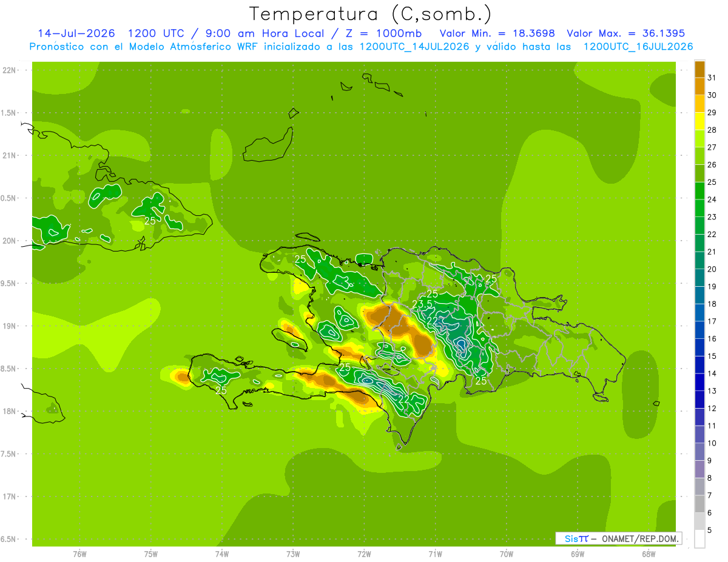Viewport: 728px width, 562px height.
Task: Click the '74W' longitude axis label
Action: [222, 554]
